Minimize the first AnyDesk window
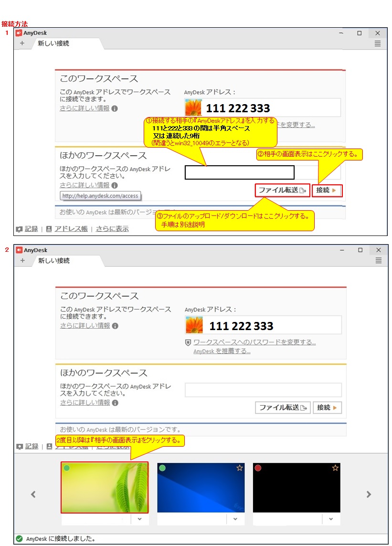392x546 pixels. (341, 33)
